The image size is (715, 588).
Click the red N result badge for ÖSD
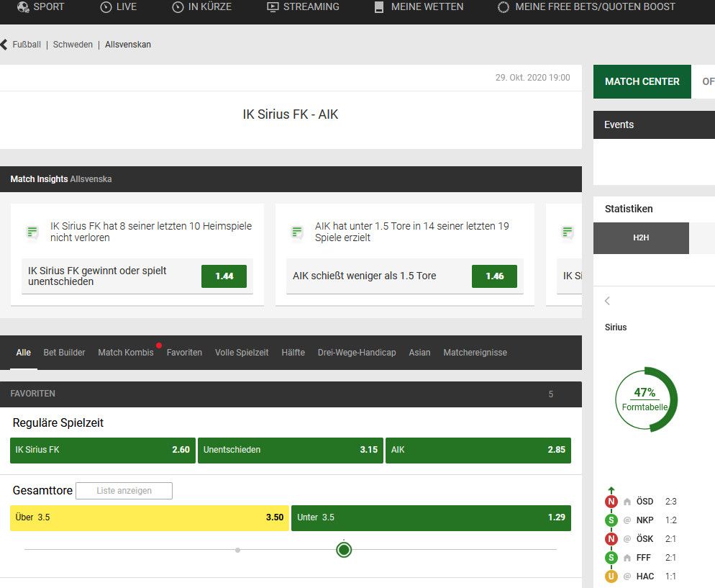click(611, 502)
